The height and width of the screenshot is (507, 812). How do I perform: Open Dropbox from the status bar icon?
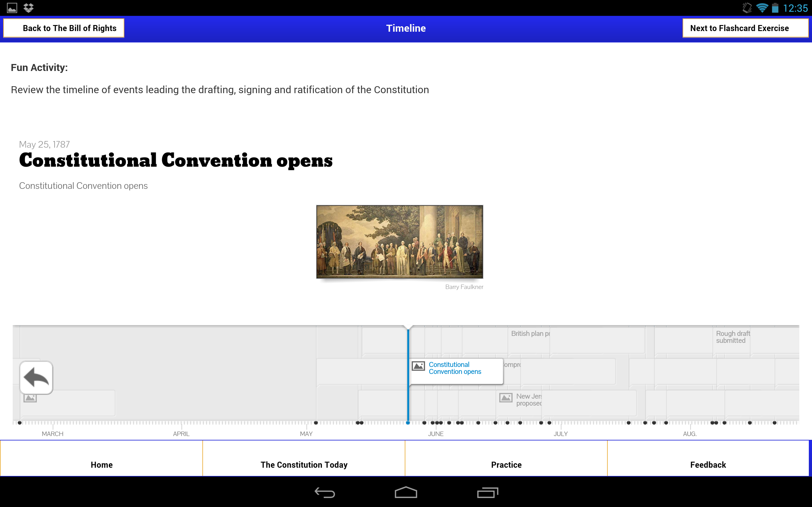click(28, 7)
